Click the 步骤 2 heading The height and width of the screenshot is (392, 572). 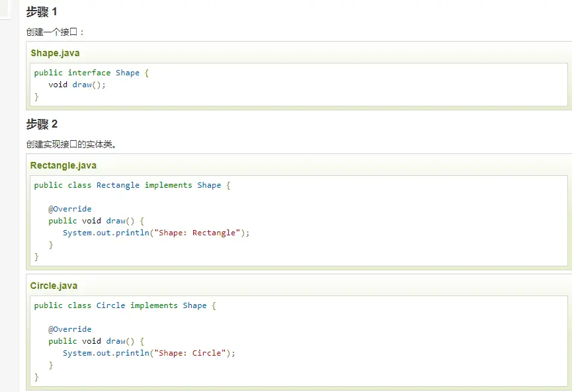(42, 124)
